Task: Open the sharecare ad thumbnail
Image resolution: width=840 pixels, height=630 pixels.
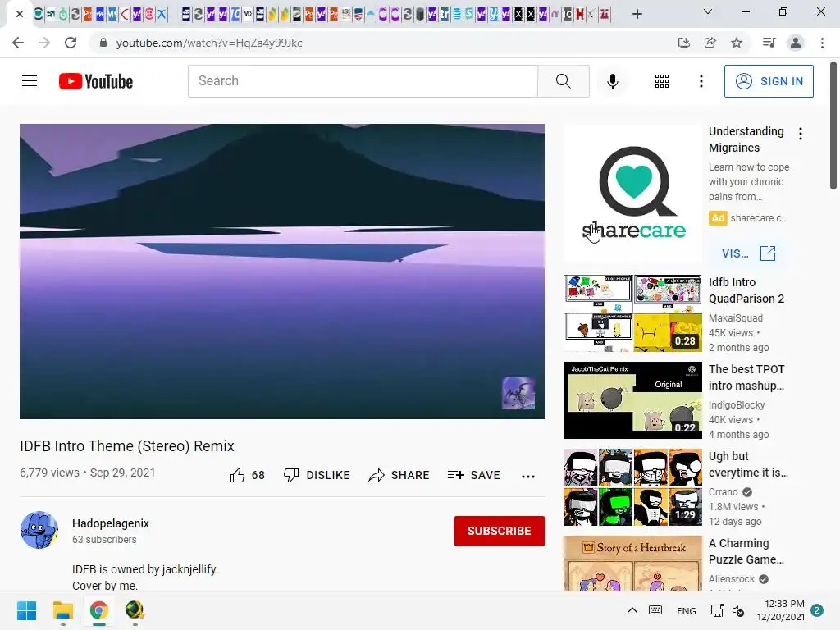Action: click(632, 194)
